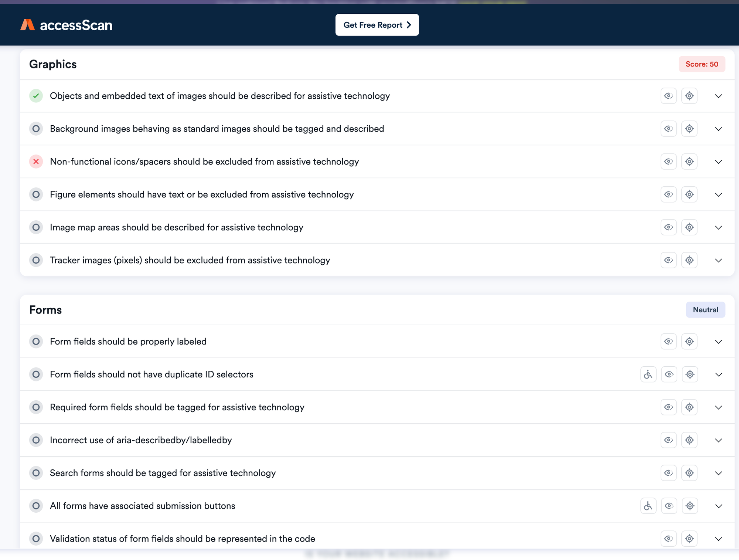Viewport: 739px width, 560px height.
Task: Click the Get Free Report button
Action: click(377, 25)
